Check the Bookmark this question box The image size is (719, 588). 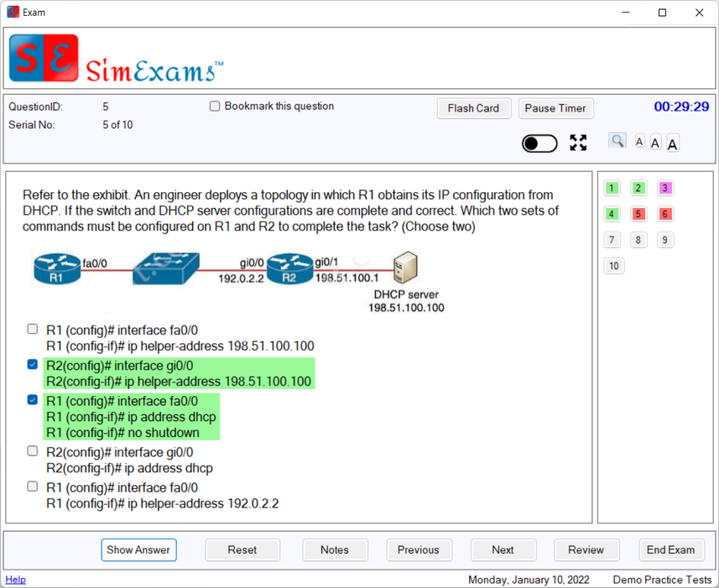[215, 107]
